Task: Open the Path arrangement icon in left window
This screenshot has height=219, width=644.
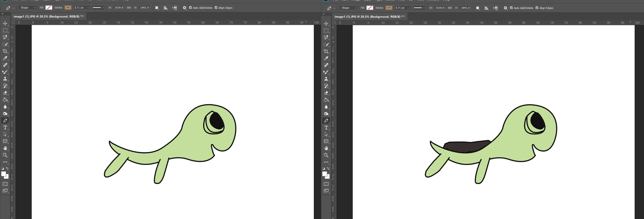Action: 175,8
